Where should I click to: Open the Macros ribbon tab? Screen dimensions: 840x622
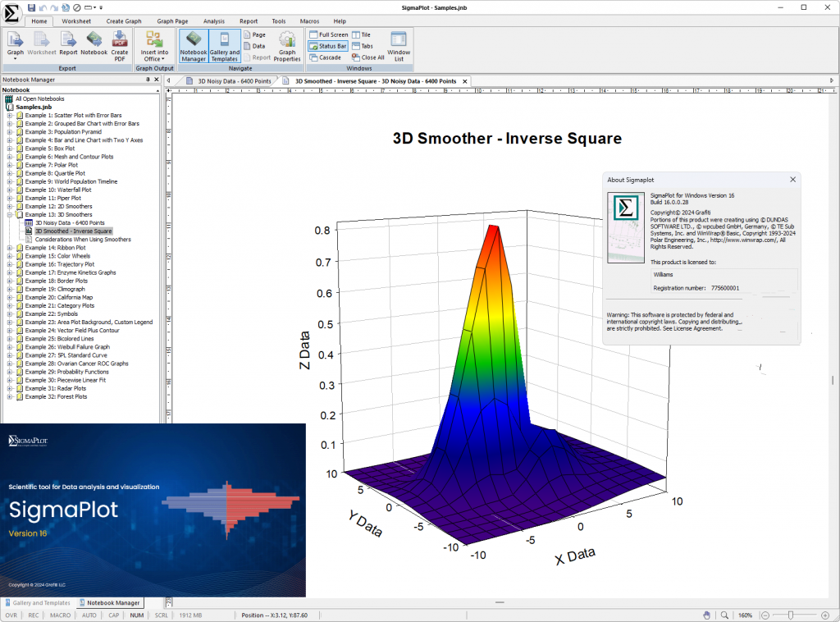pos(309,21)
